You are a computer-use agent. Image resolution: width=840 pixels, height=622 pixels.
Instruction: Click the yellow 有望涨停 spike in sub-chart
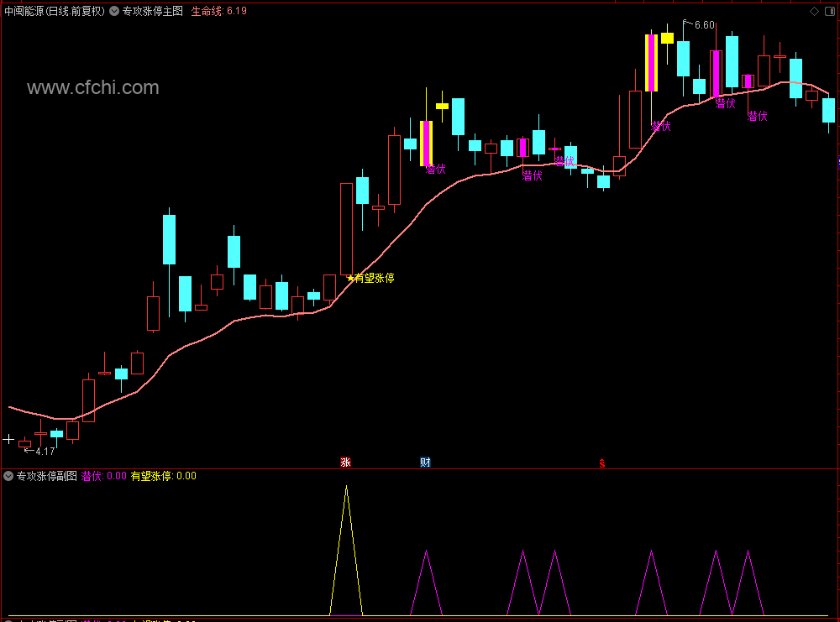coord(347,551)
